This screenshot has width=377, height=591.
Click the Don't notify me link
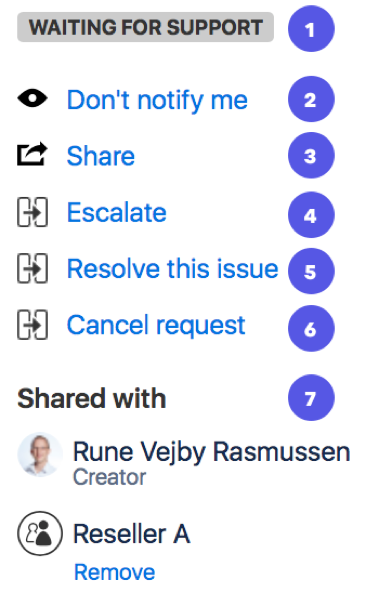(x=157, y=100)
